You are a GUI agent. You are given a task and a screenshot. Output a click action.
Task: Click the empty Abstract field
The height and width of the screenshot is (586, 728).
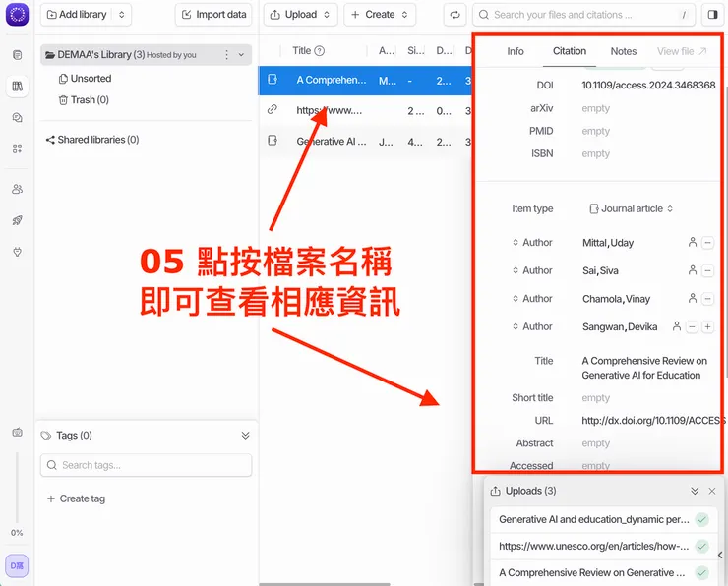coord(595,443)
